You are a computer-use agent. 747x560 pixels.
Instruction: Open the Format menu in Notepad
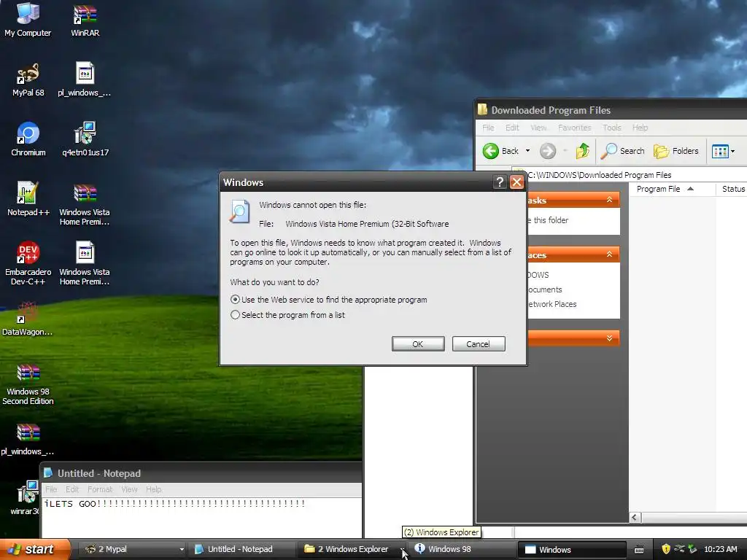(99, 489)
